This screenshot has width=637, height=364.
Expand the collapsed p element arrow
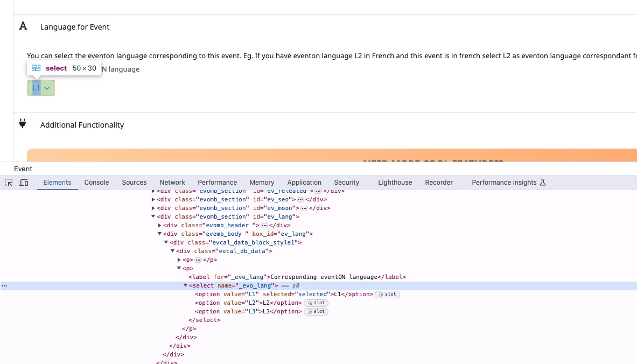point(179,260)
